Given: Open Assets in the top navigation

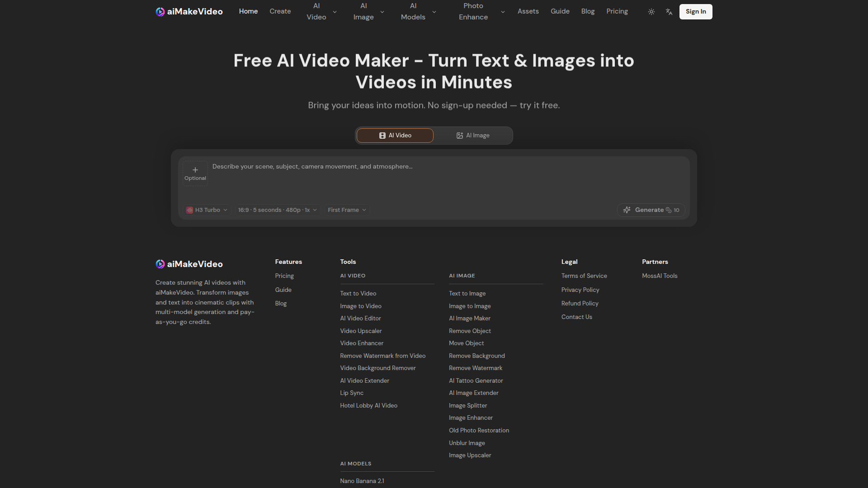Looking at the screenshot, I should click(x=528, y=11).
